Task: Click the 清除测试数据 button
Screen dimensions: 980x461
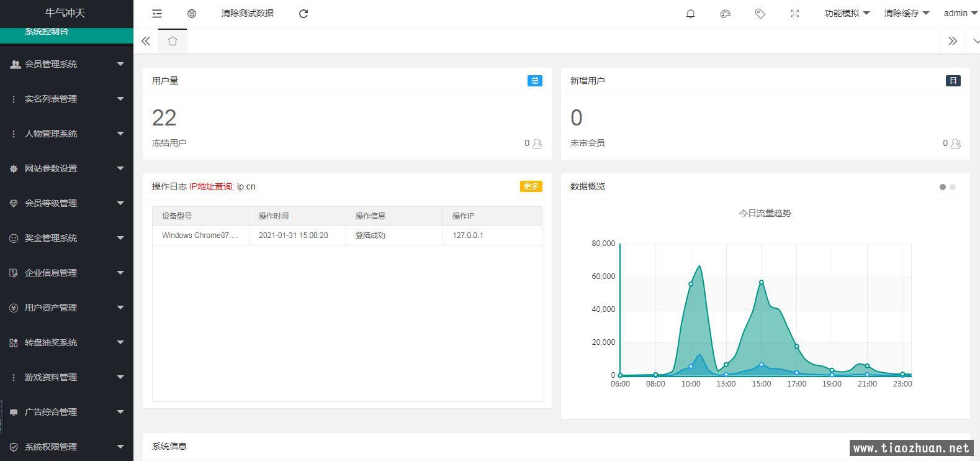Action: (x=248, y=13)
